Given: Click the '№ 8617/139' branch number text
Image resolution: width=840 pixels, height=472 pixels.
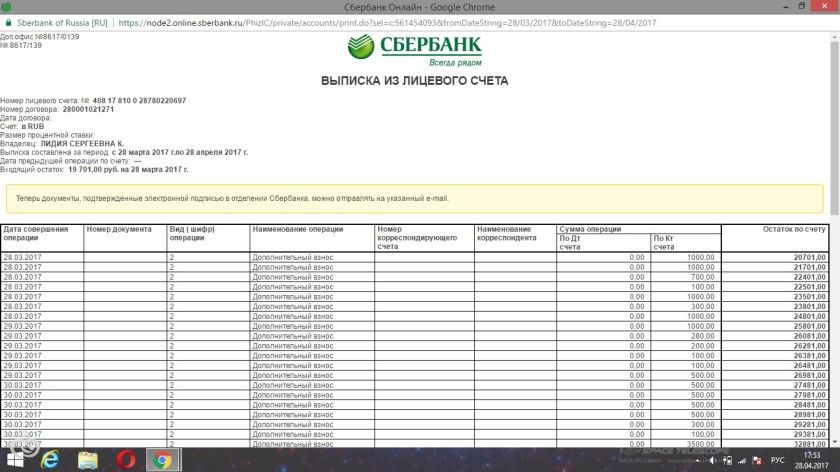Looking at the screenshot, I should (21, 46).
